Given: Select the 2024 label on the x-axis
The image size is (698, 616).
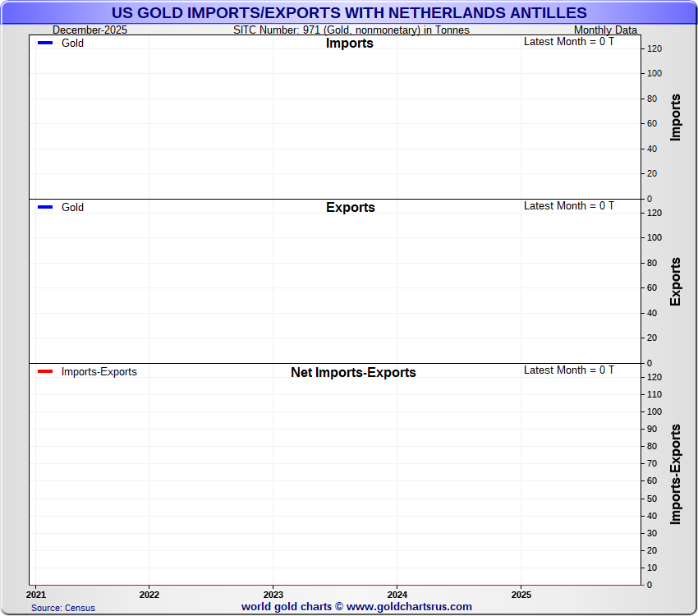Looking at the screenshot, I should click(x=397, y=594).
